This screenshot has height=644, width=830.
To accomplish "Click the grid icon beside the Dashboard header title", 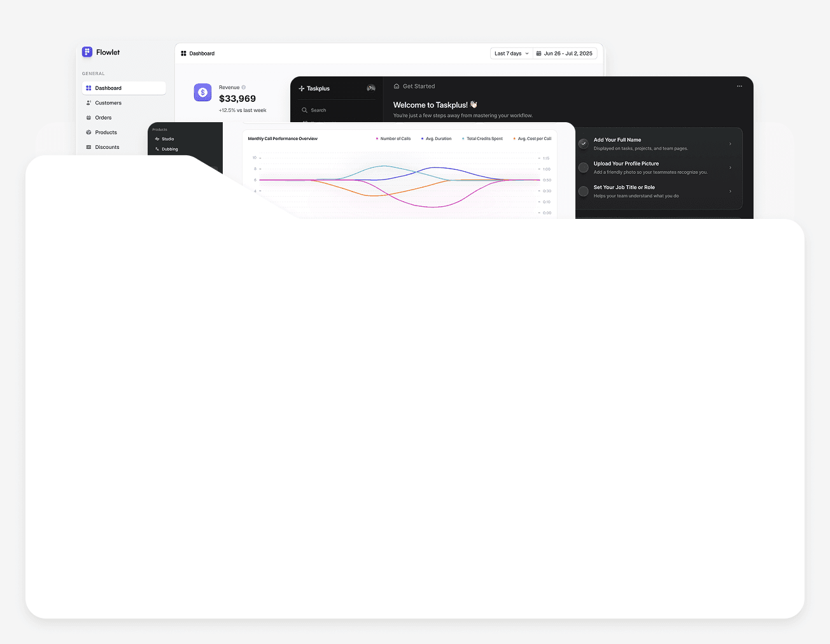I will point(183,53).
